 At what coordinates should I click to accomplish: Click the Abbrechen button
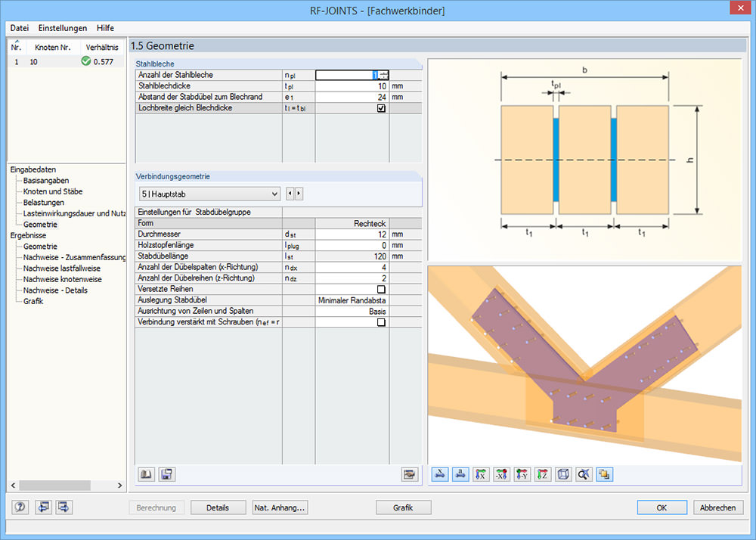[718, 507]
